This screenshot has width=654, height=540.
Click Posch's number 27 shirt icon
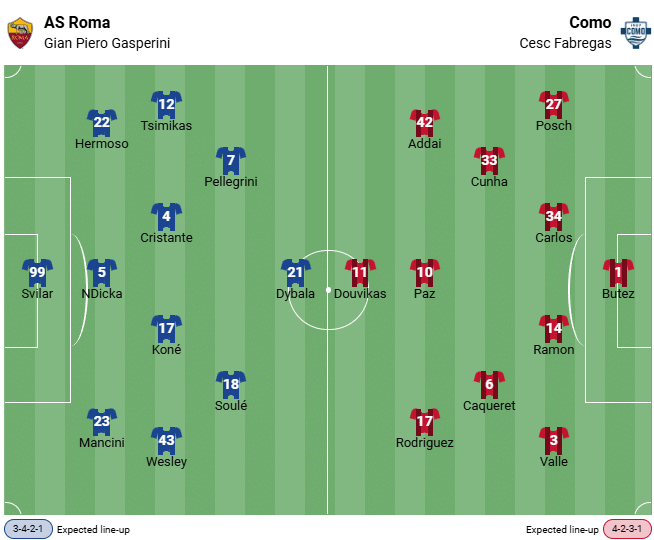[x=554, y=104]
